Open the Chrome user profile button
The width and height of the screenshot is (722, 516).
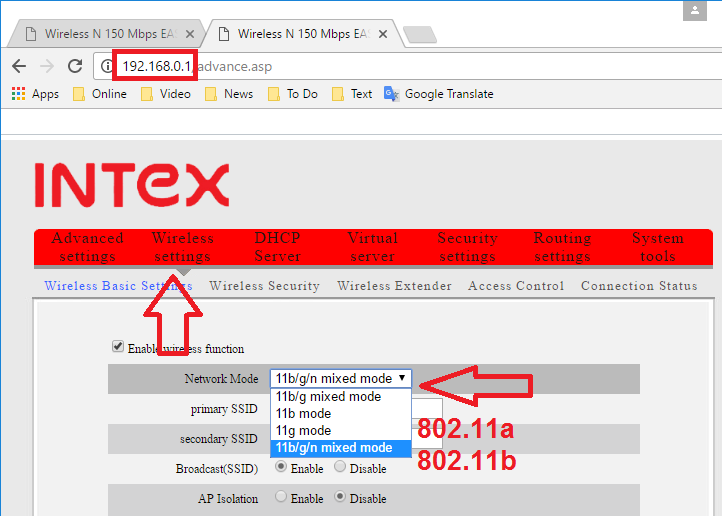click(695, 10)
